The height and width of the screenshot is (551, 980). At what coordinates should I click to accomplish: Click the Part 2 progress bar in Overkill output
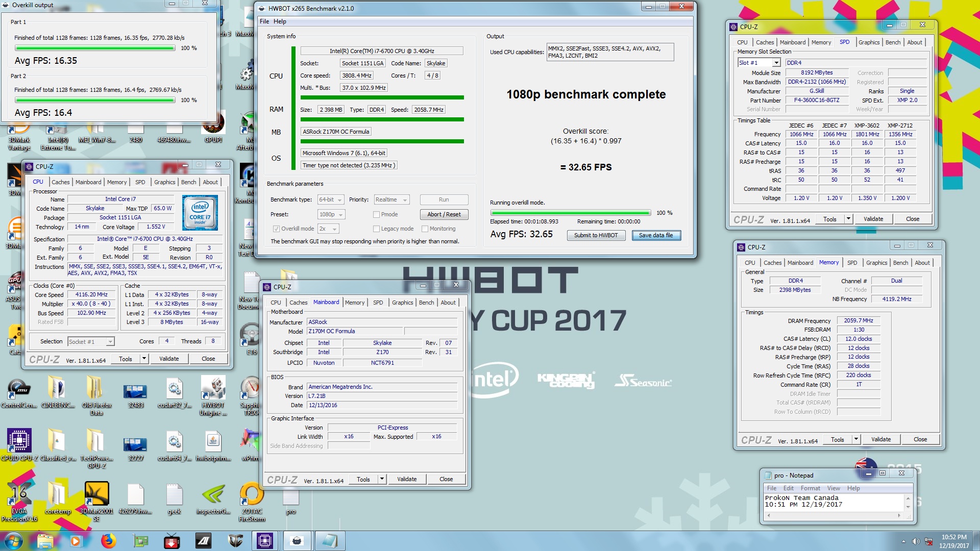95,100
